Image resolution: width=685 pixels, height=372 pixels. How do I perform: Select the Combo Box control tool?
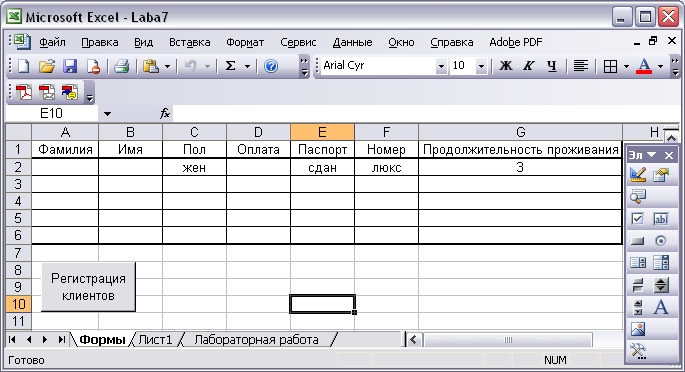point(661,262)
